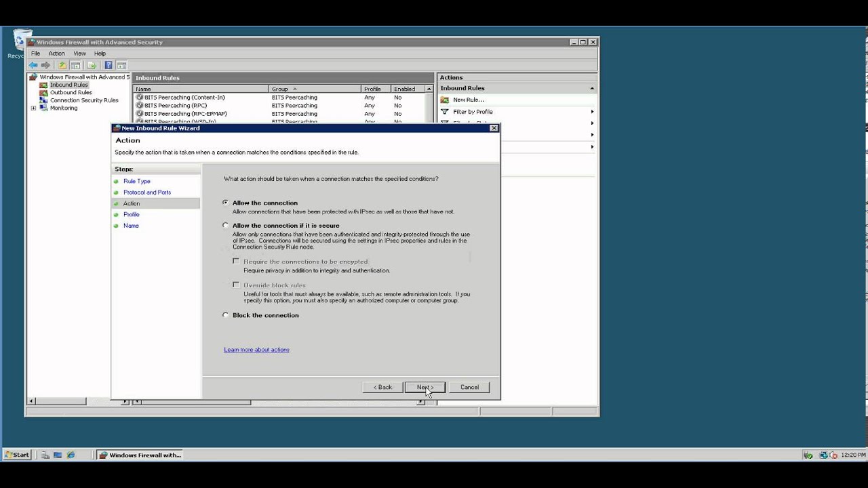
Task: Toggle the Show/Hide Console Tree toolbar icon
Action: click(x=75, y=65)
